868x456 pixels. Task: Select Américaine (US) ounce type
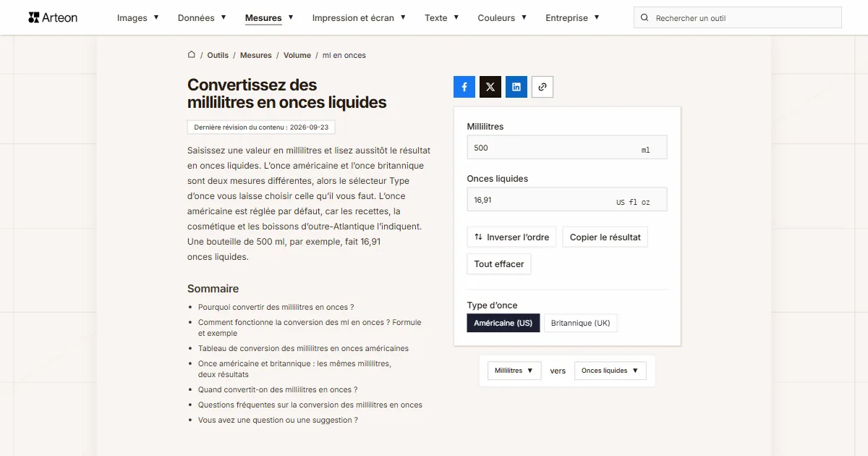(503, 323)
